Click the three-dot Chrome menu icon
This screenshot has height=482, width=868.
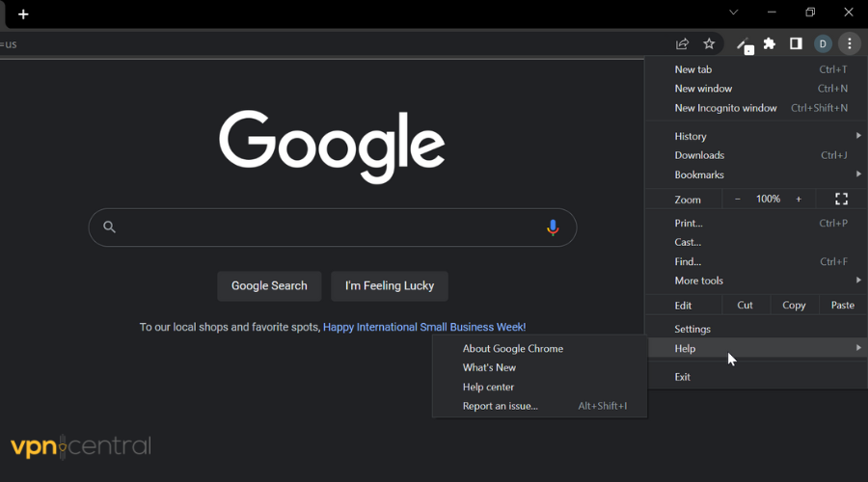[849, 43]
